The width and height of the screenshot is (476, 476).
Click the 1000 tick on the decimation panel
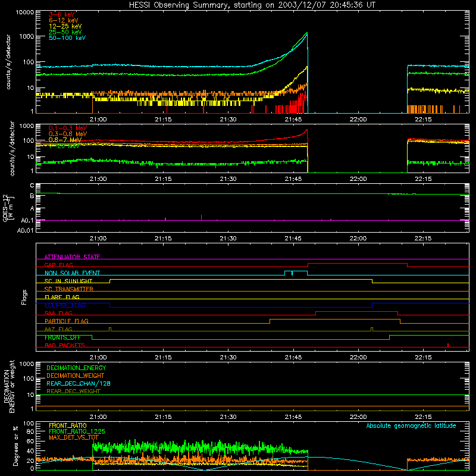[27, 364]
